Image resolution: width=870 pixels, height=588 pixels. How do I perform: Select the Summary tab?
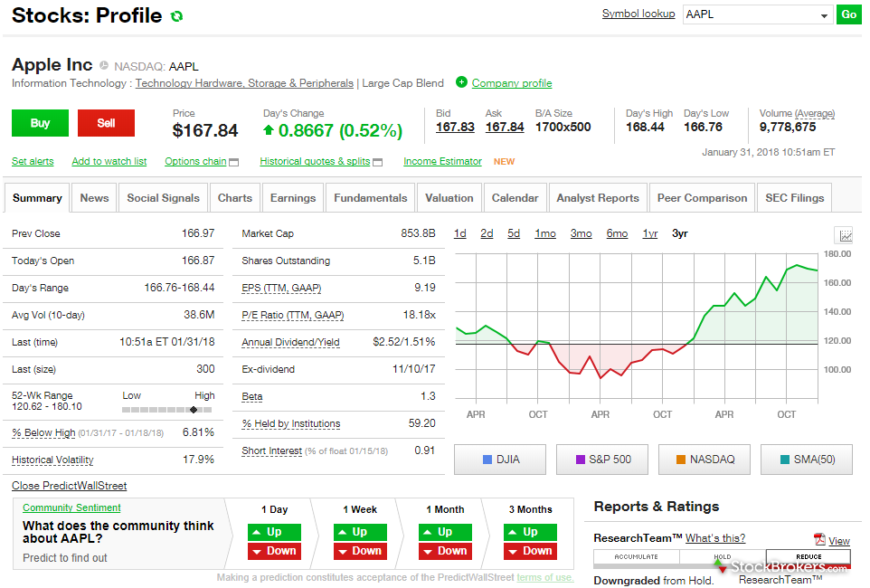(x=37, y=198)
